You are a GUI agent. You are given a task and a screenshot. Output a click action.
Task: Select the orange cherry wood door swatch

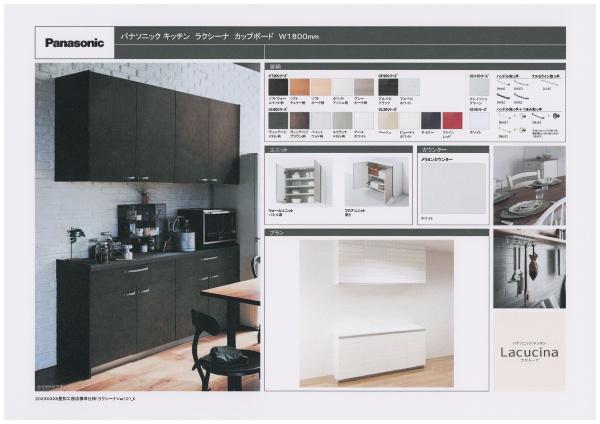click(300, 87)
